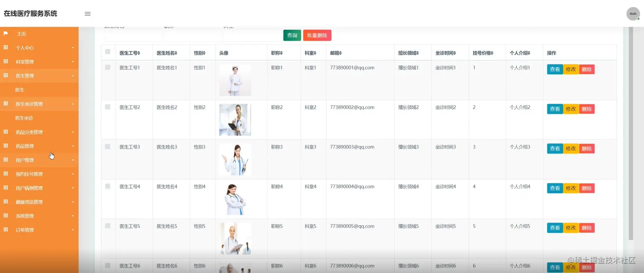Viewport: 644px width, 273px height.
Task: Click the 在线医疗服务系统 title
Action: (x=30, y=14)
